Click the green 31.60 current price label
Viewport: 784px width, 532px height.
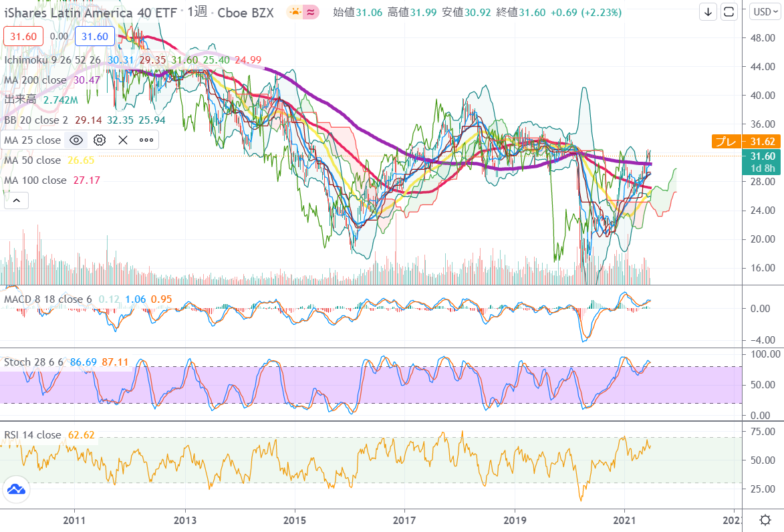[762, 162]
